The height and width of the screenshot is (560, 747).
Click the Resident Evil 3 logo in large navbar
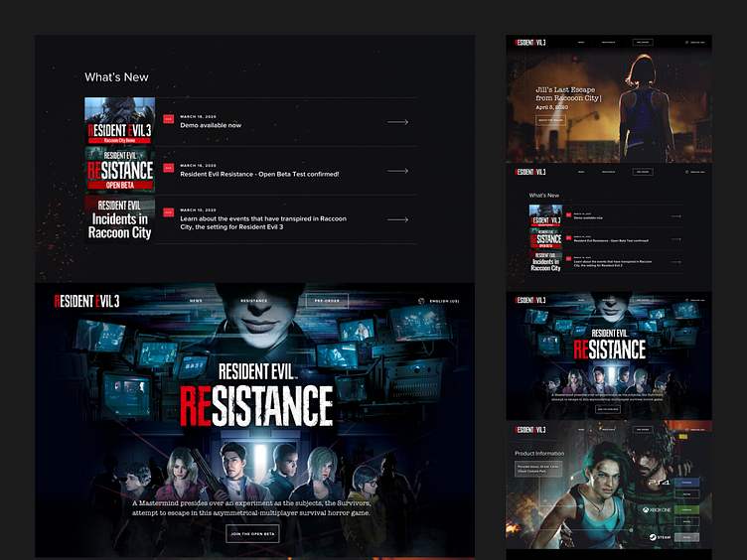coord(87,301)
